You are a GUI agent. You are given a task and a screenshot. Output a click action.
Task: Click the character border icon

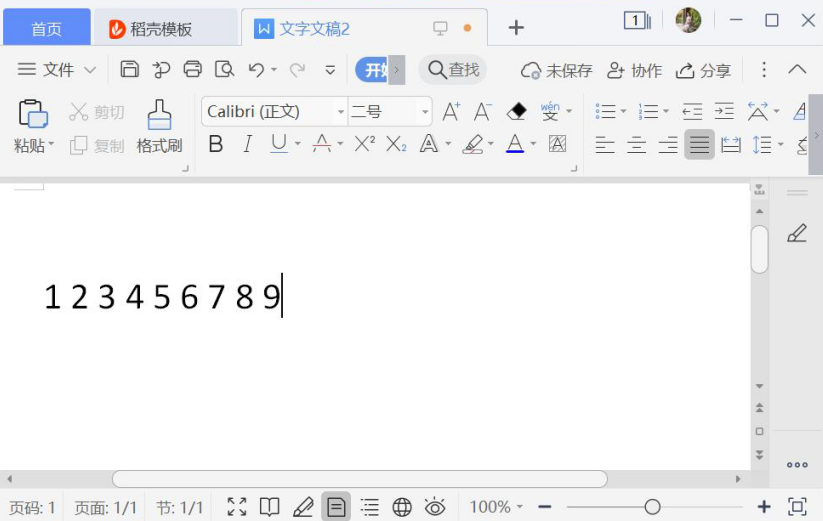coord(557,143)
